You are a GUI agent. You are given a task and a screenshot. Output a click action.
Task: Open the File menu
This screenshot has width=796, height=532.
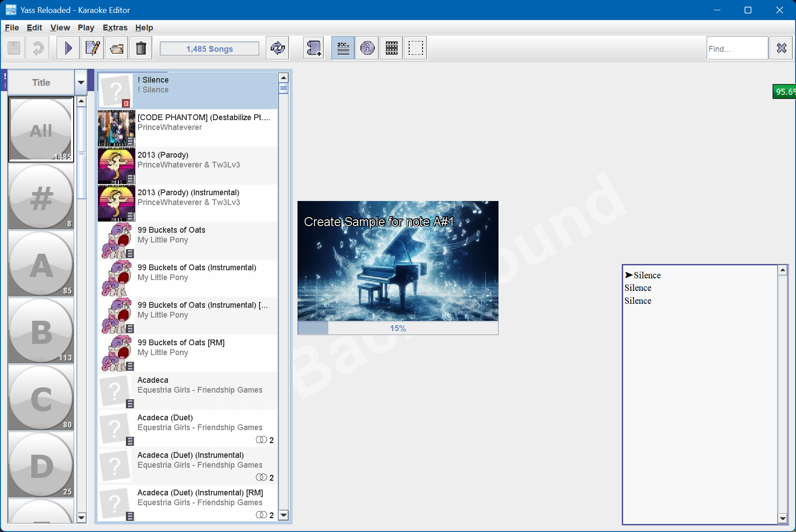pyautogui.click(x=12, y=27)
